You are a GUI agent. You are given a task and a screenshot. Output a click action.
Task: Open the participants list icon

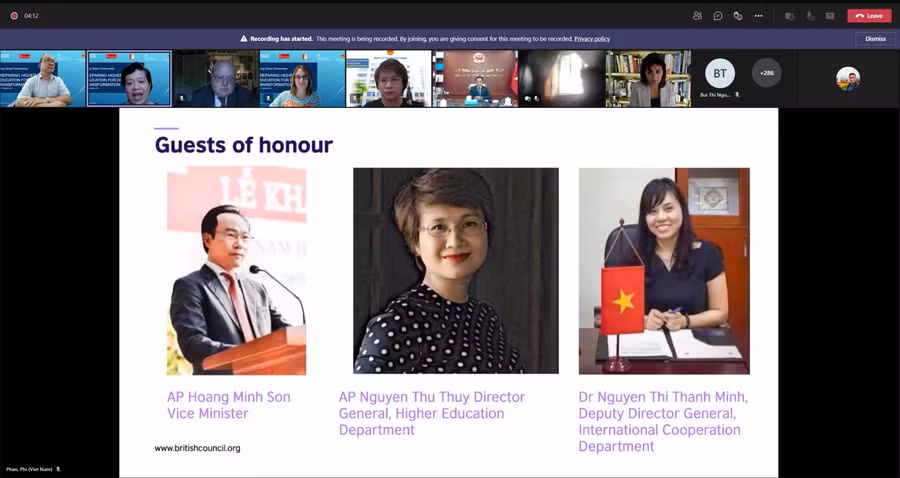coord(697,16)
